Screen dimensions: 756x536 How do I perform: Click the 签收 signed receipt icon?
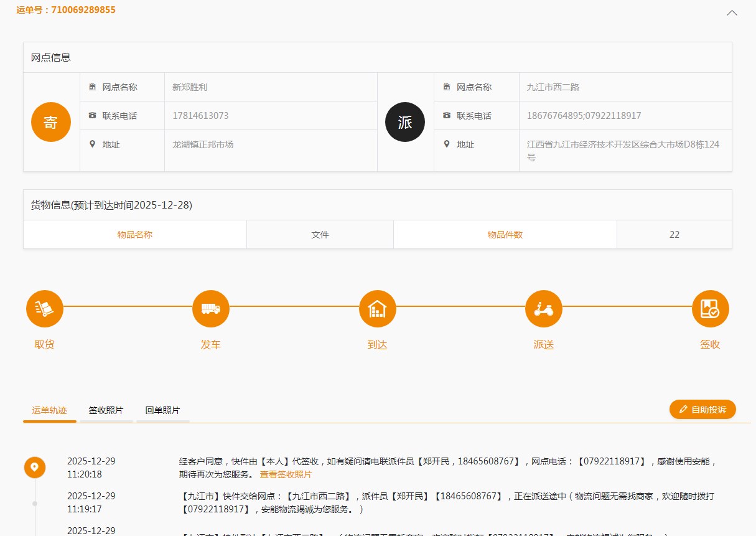(x=710, y=309)
